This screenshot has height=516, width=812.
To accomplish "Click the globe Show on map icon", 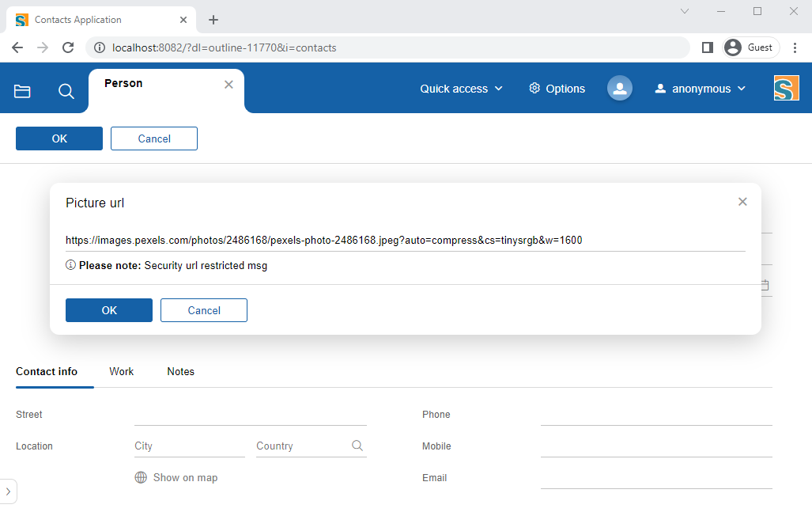I will pos(141,477).
